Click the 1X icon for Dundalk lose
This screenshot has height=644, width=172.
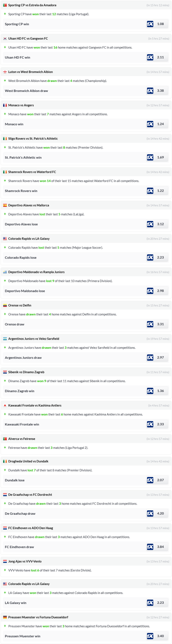tap(150, 480)
